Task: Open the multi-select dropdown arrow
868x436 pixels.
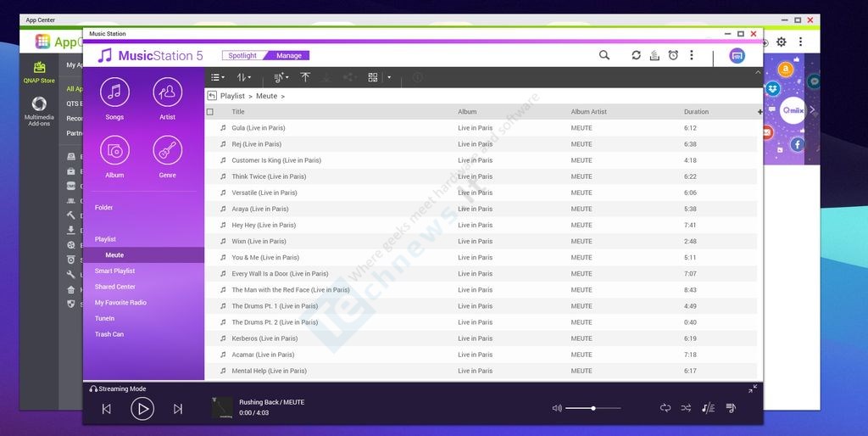Action: pyautogui.click(x=389, y=77)
